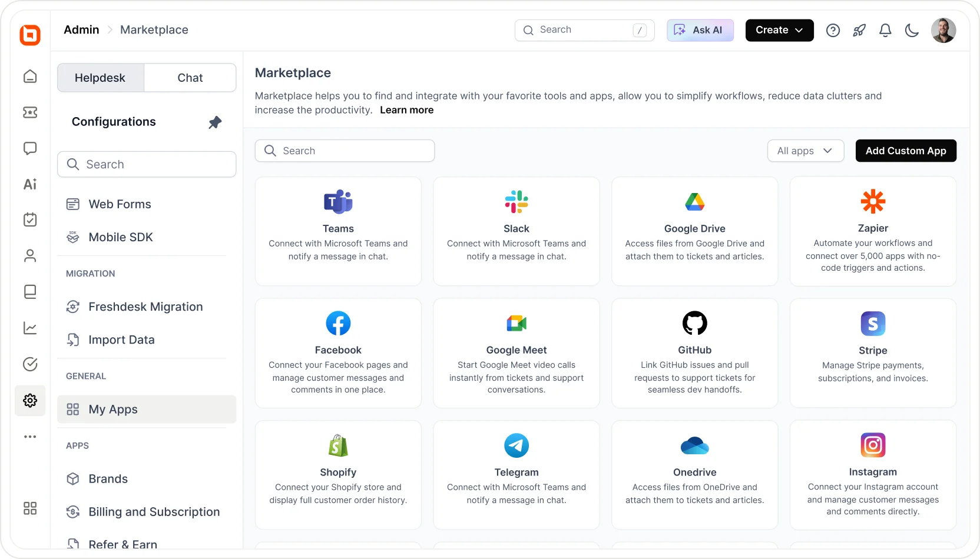This screenshot has width=980, height=559.
Task: Focus the Configurations sidebar Search field
Action: tap(147, 164)
